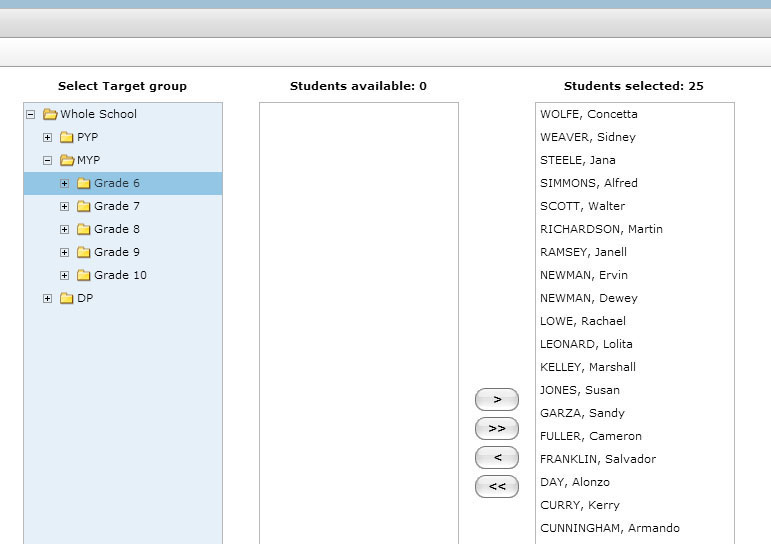Image resolution: width=771 pixels, height=544 pixels.
Task: Click the PYP folder icon
Action: point(66,137)
